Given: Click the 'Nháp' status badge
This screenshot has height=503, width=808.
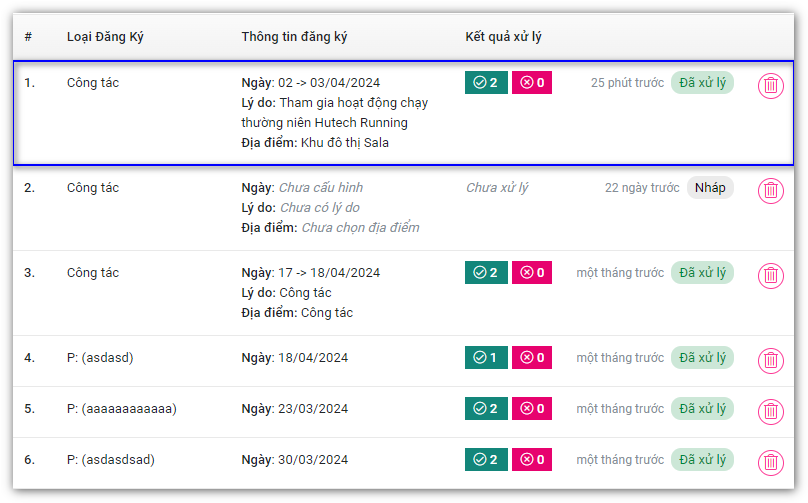Looking at the screenshot, I should pos(710,188).
